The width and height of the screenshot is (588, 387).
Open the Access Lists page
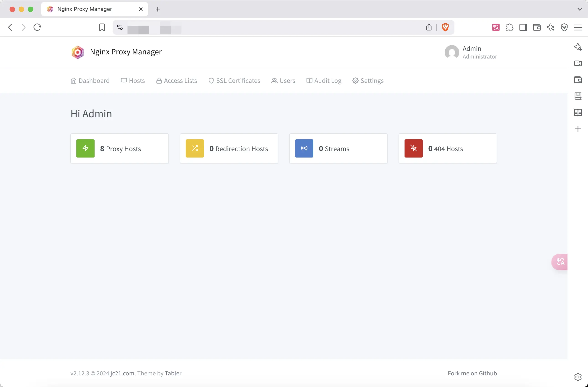tap(177, 81)
